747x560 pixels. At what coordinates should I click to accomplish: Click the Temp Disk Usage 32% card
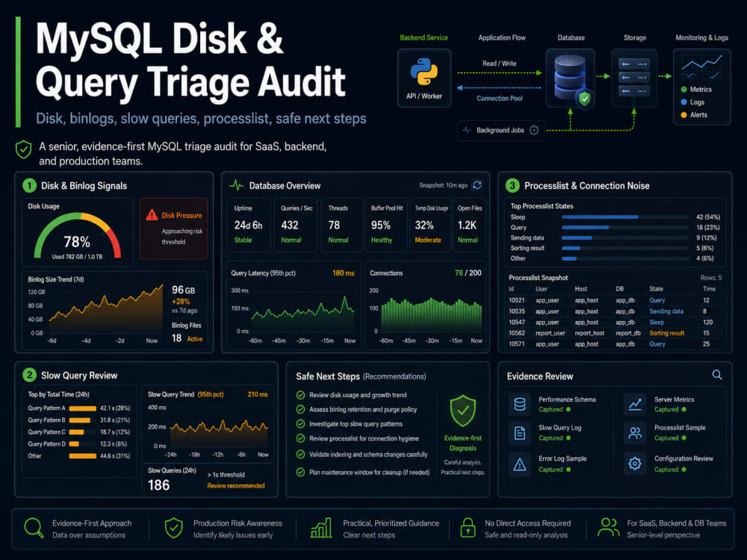[x=431, y=225]
